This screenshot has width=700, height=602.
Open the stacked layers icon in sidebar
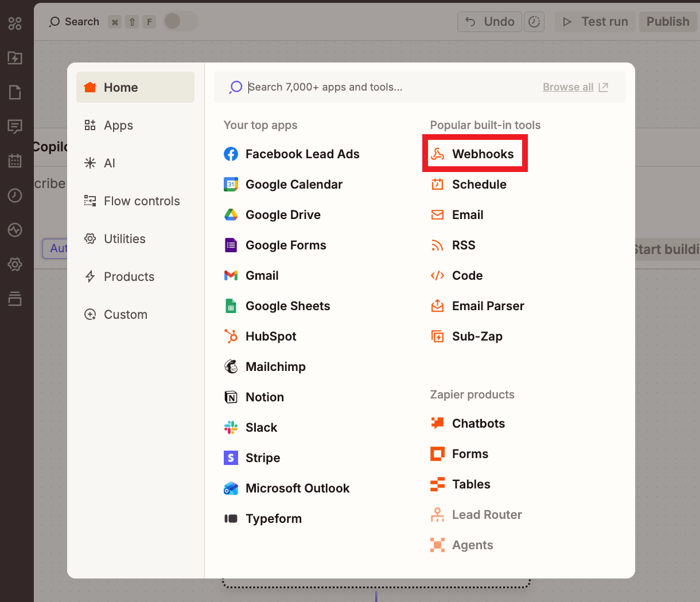point(15,299)
